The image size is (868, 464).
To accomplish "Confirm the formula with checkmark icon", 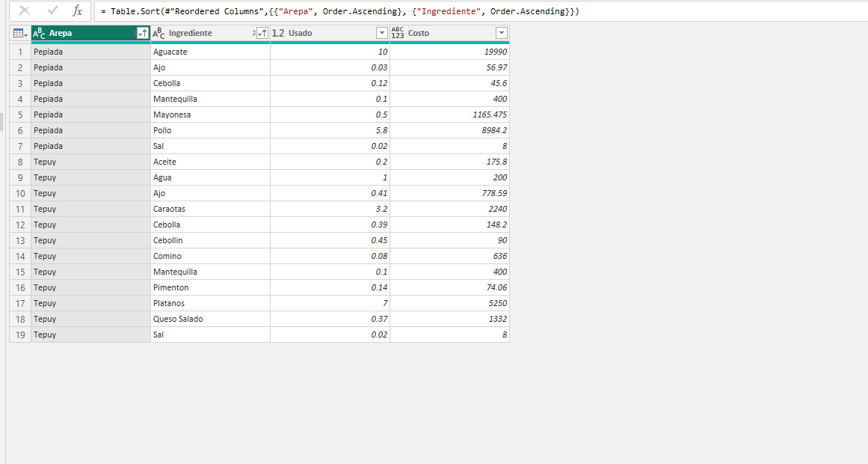I will pyautogui.click(x=52, y=10).
